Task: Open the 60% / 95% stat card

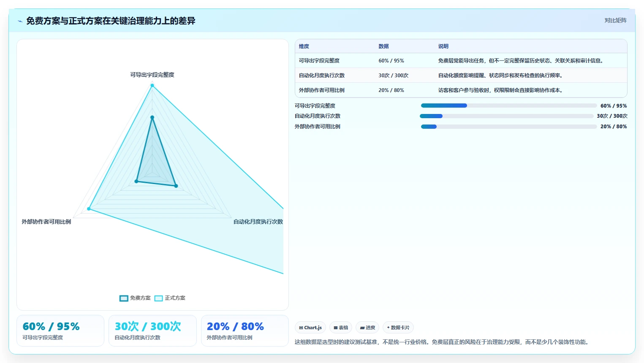Action: coord(60,331)
